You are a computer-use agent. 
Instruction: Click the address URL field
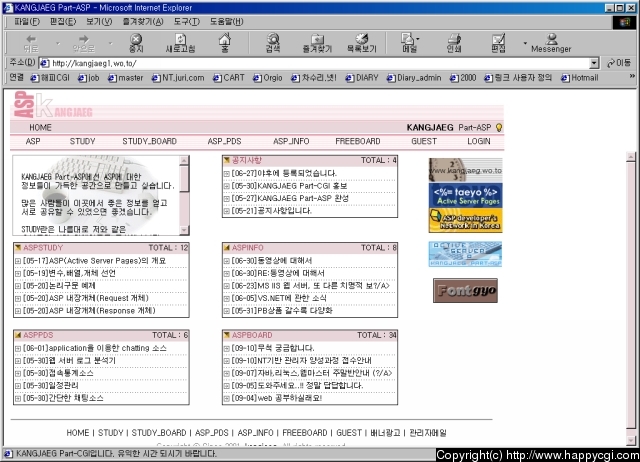click(314, 63)
